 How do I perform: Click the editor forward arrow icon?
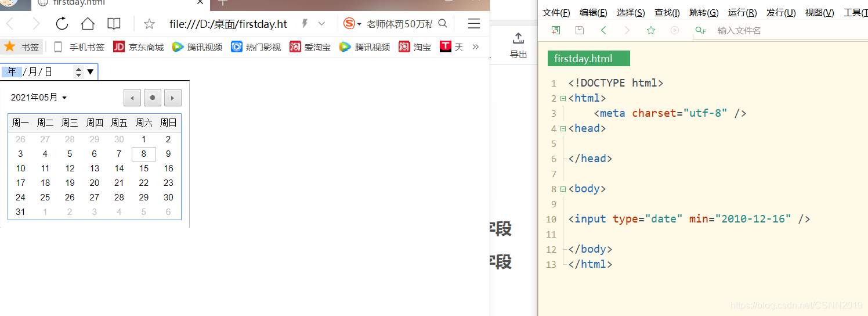[x=627, y=30]
